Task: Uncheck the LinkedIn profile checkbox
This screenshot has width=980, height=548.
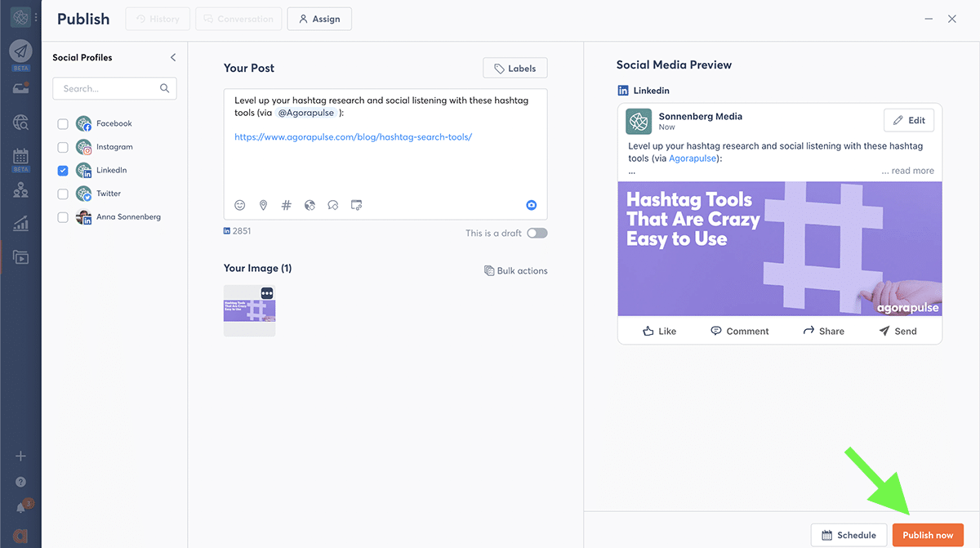Action: [x=63, y=171]
